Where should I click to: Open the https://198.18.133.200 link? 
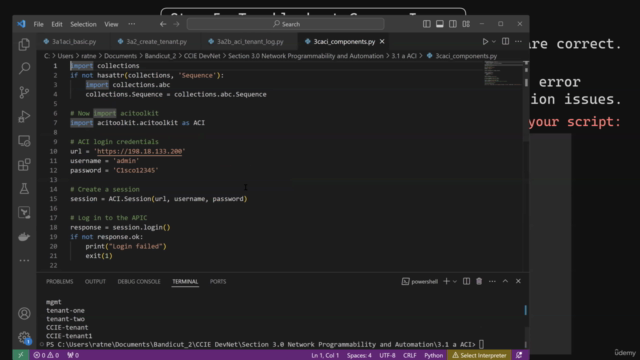click(140, 151)
